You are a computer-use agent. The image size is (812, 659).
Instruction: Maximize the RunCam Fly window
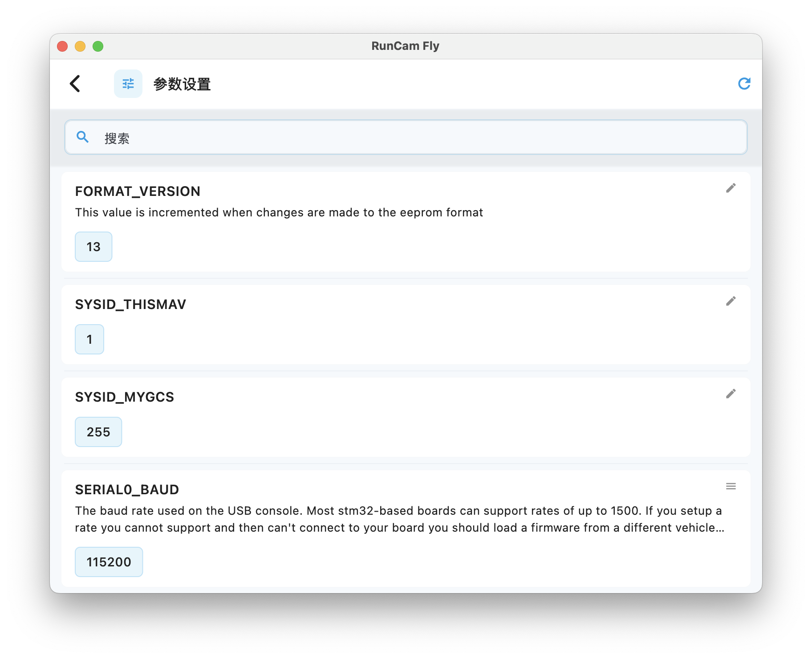click(98, 46)
